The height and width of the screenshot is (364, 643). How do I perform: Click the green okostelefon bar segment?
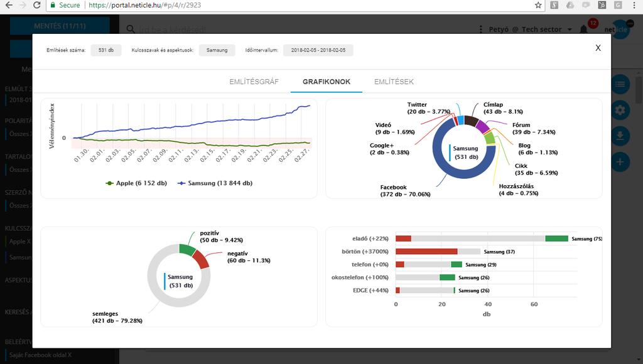point(447,277)
